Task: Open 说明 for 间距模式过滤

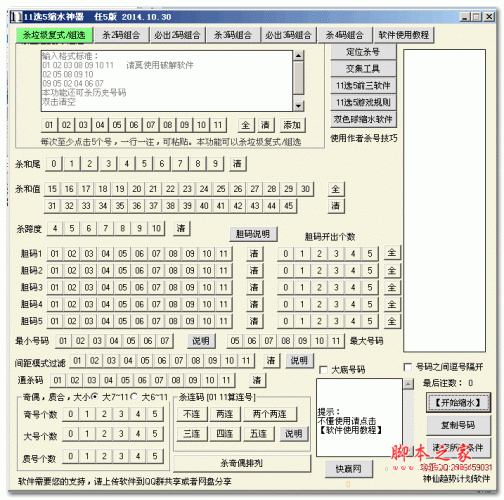Action: click(299, 361)
